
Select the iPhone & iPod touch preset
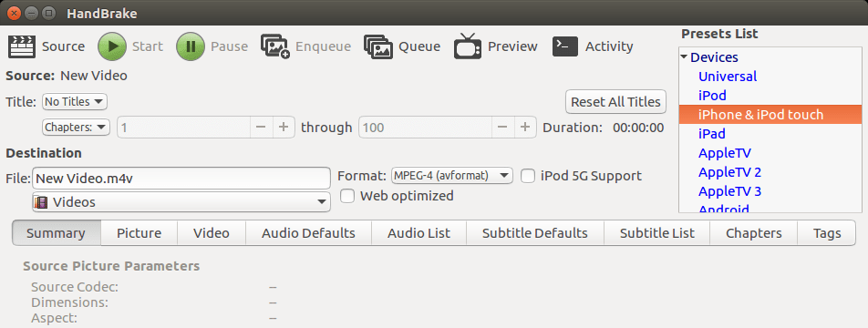[770, 115]
